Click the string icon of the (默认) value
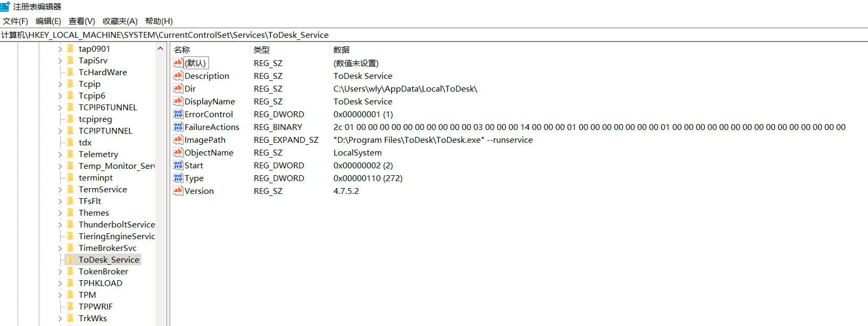 click(178, 63)
